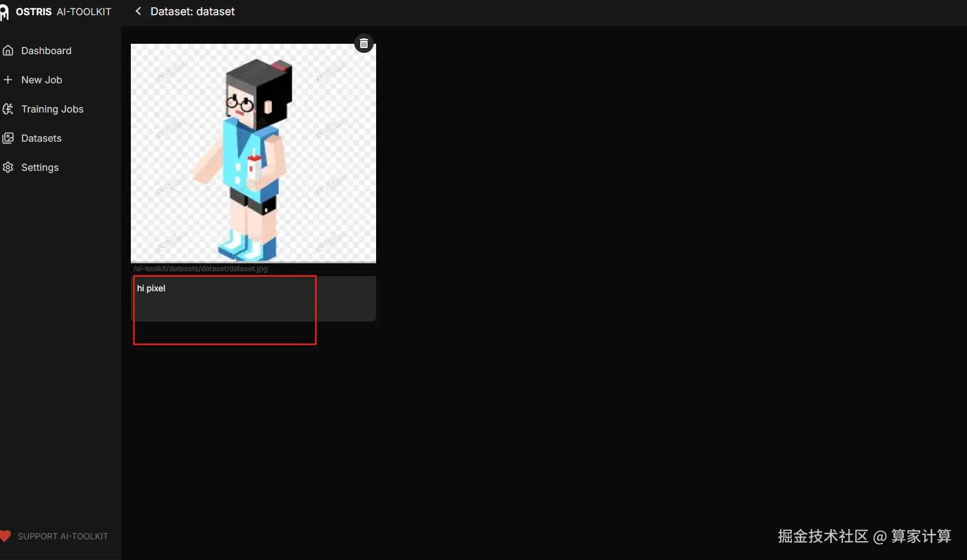Click the New Job plus icon
Viewport: 967px width, 560px height.
tap(8, 80)
